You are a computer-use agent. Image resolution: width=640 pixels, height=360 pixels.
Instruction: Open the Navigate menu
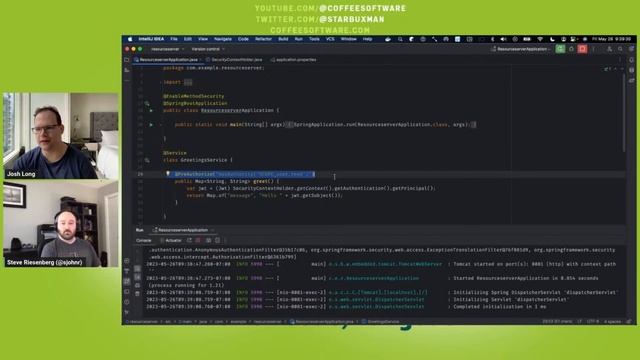pos(223,39)
